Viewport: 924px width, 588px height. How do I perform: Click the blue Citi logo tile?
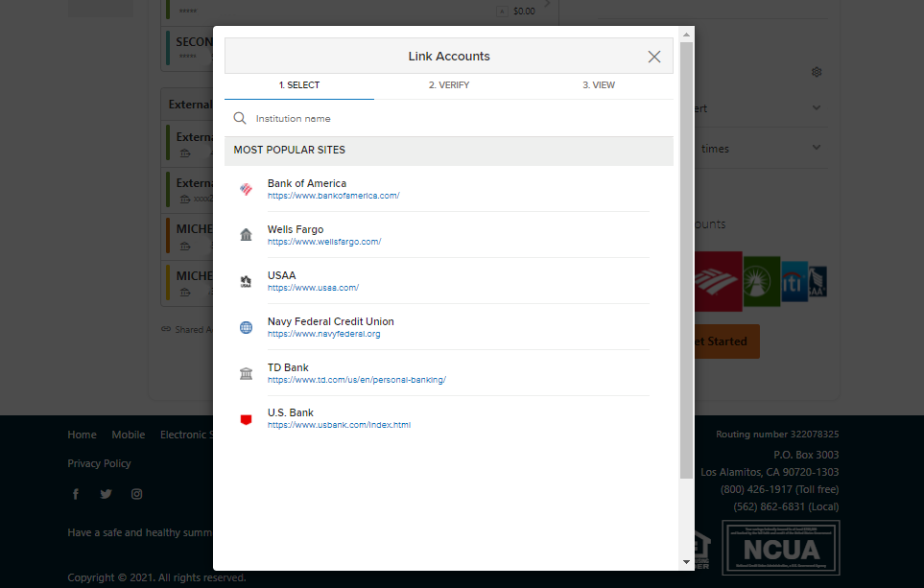pos(794,282)
